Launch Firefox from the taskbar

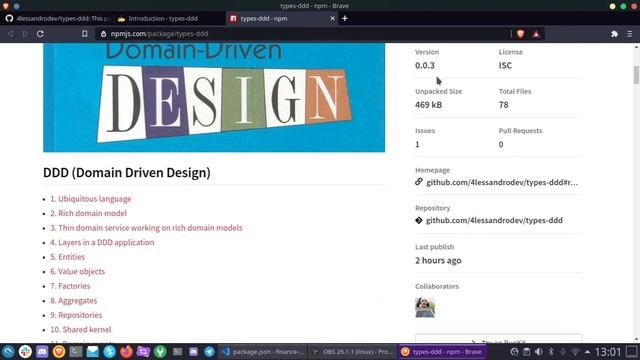127,351
